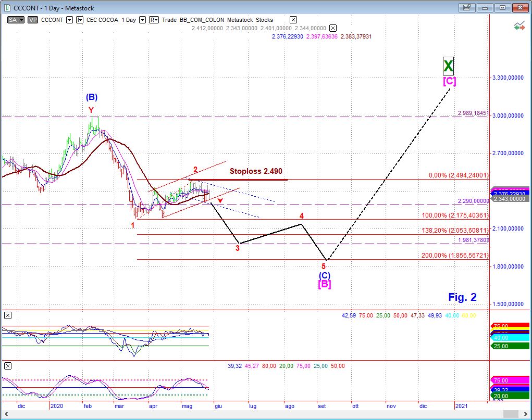
Task: Close the price values row
Action: pos(333,28)
